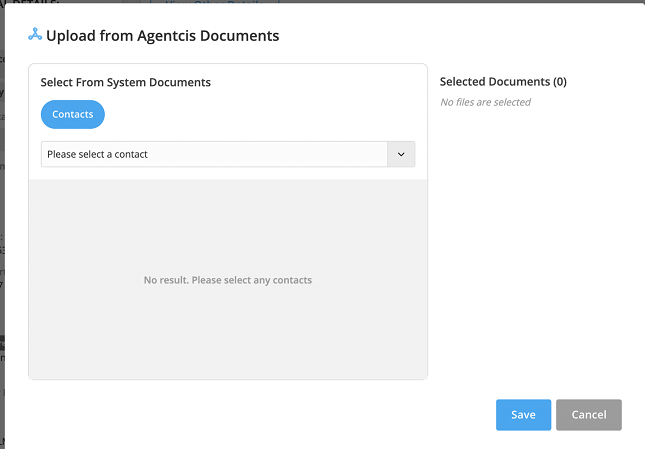Save the selected documents
Image resolution: width=645 pixels, height=449 pixels.
click(x=523, y=414)
